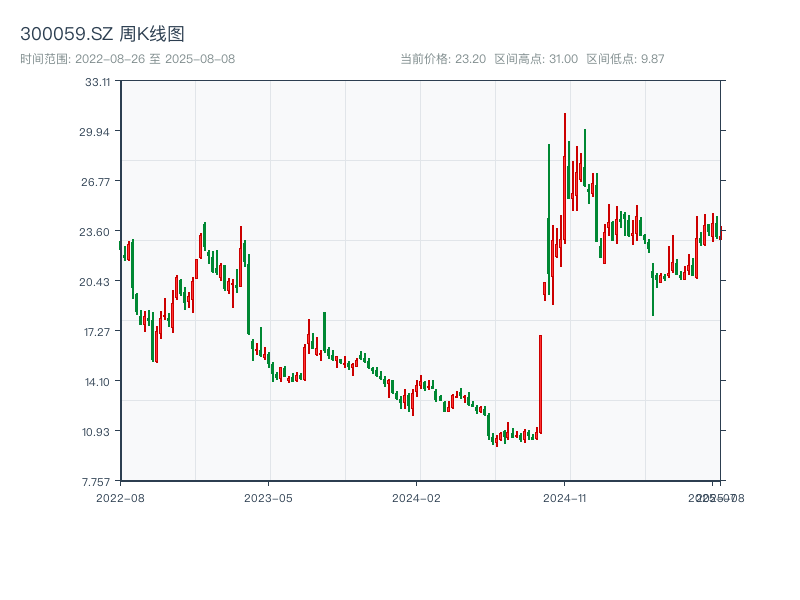This screenshot has width=800, height=600.
Task: Click the interval high label 区间高点: 31.00
Action: [536, 59]
